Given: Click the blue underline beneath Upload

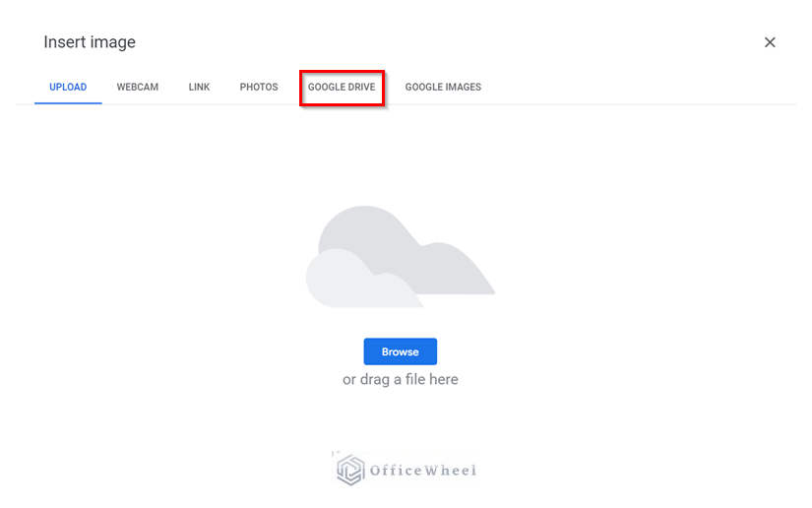Looking at the screenshot, I should tap(68, 103).
